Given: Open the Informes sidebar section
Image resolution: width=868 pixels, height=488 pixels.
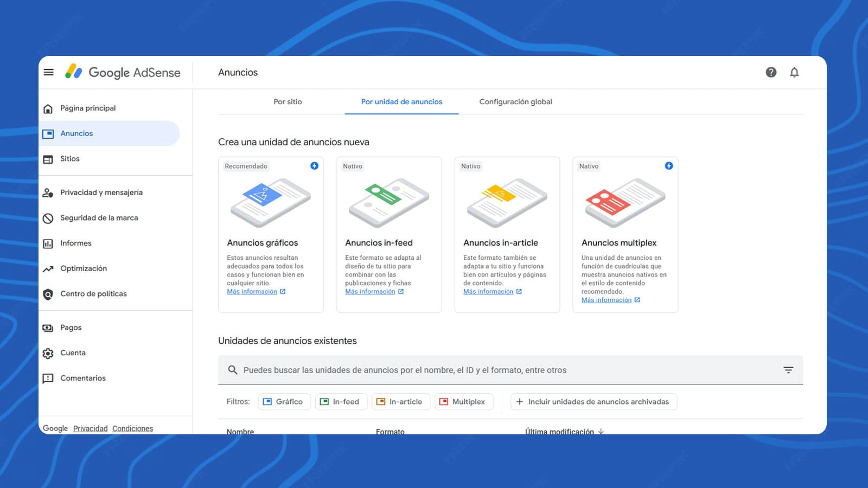Looking at the screenshot, I should coord(75,243).
